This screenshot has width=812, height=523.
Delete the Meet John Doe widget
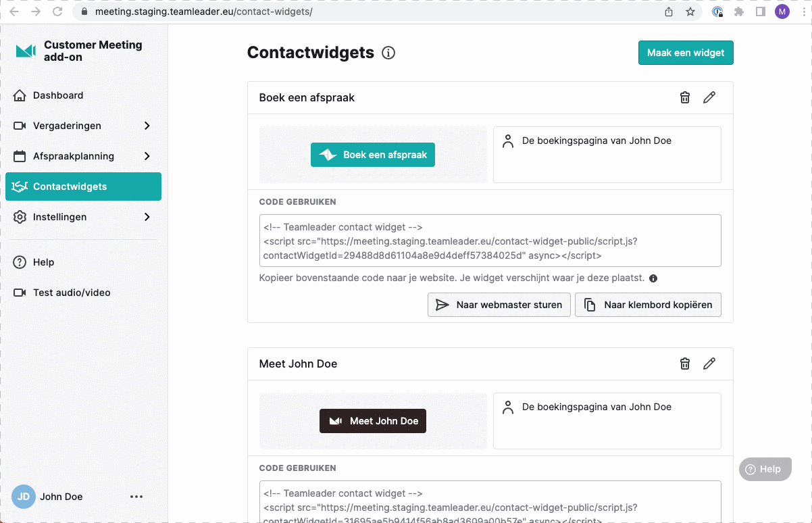pos(685,364)
